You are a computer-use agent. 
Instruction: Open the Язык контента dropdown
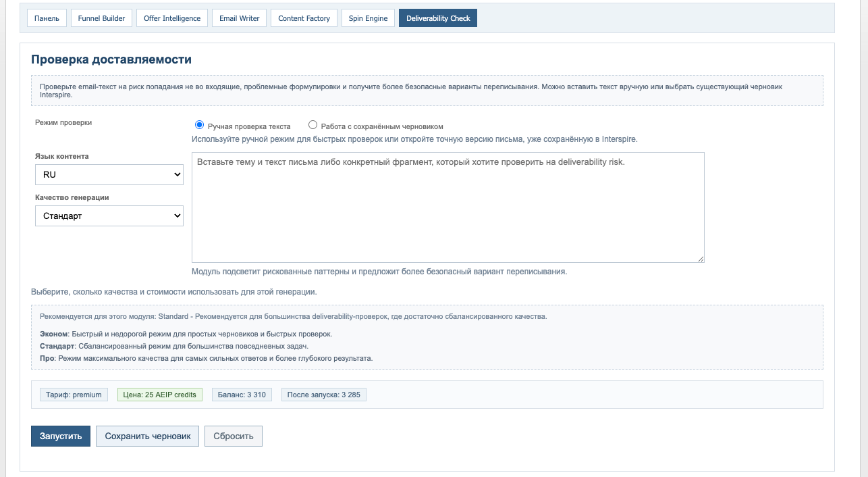(109, 174)
